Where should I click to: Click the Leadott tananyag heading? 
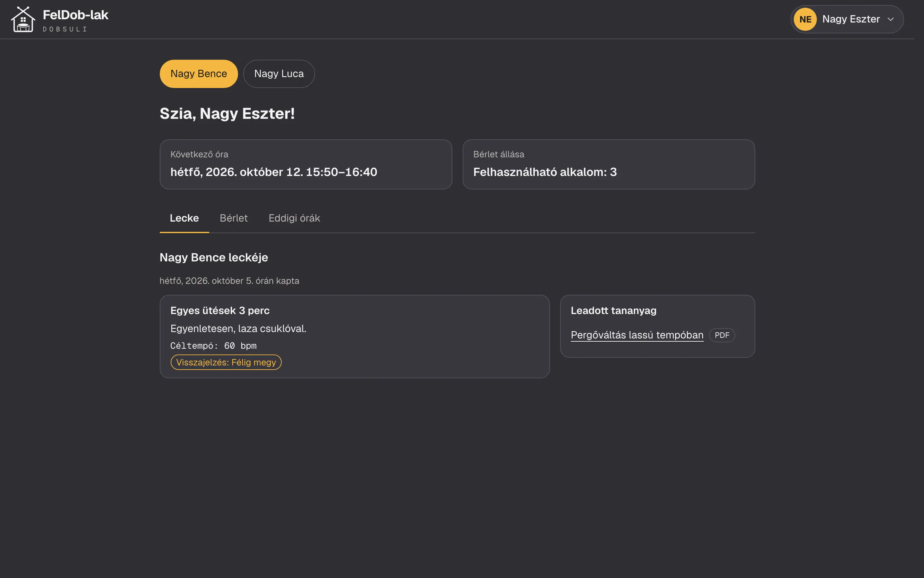(x=613, y=311)
